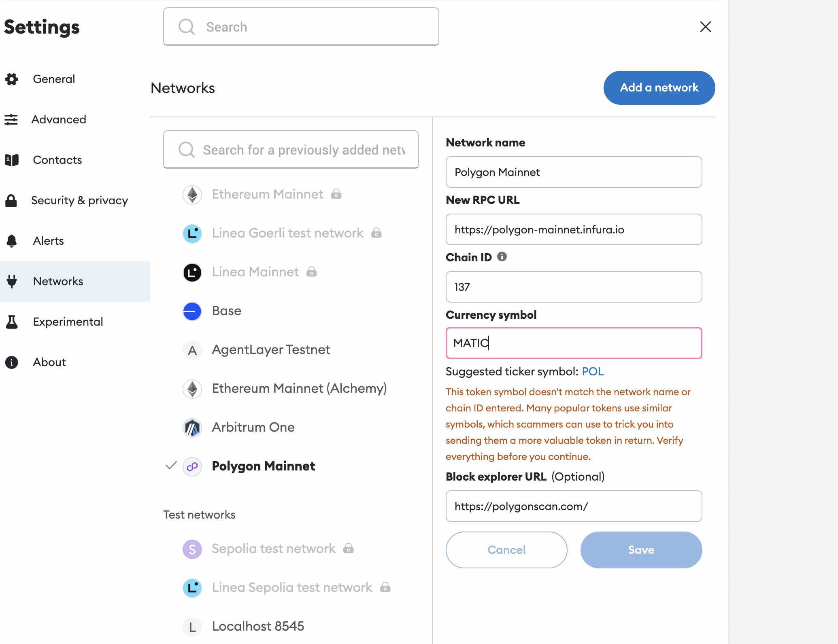Select AgentLayer Testnet in network list
This screenshot has width=838, height=644.
(x=271, y=350)
